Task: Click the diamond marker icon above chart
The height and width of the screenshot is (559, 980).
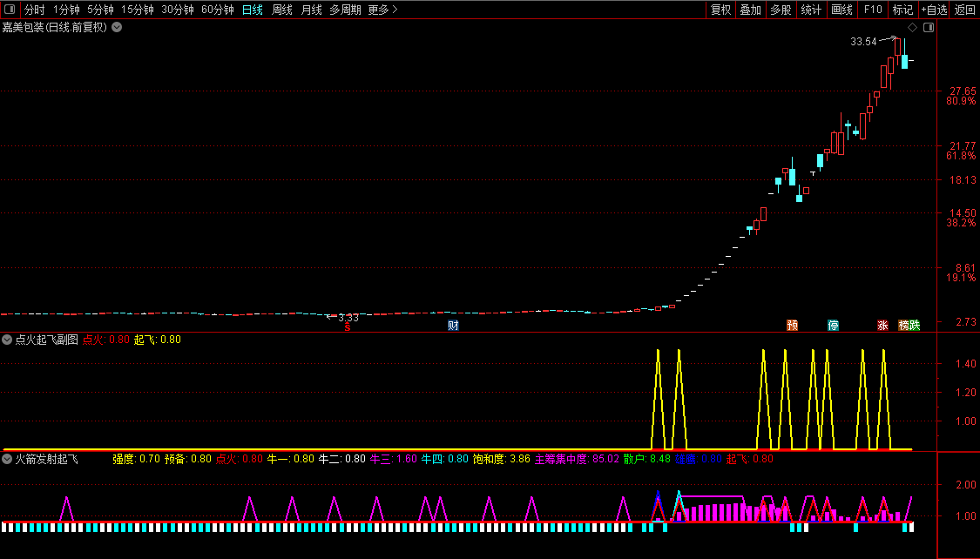Action: [x=913, y=28]
